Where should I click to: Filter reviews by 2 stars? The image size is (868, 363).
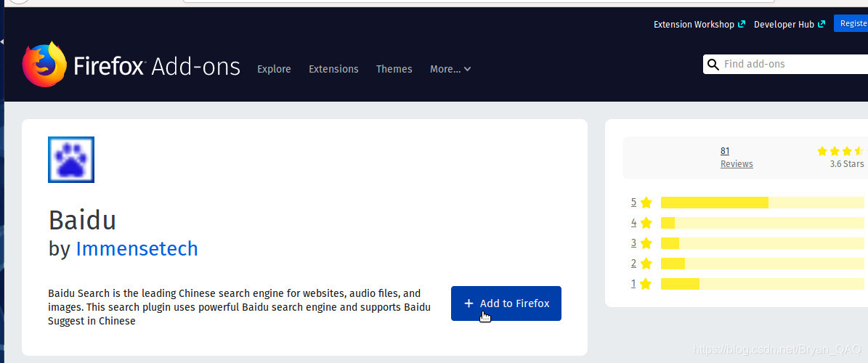(633, 264)
